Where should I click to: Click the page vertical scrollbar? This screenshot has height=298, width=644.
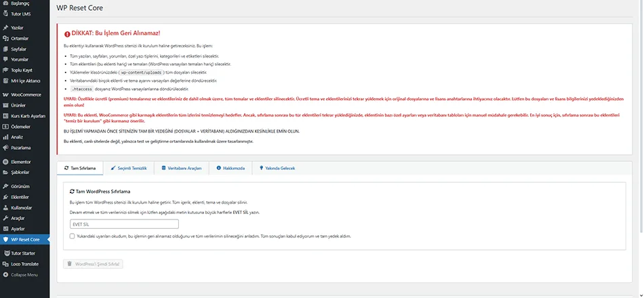[x=641, y=115]
